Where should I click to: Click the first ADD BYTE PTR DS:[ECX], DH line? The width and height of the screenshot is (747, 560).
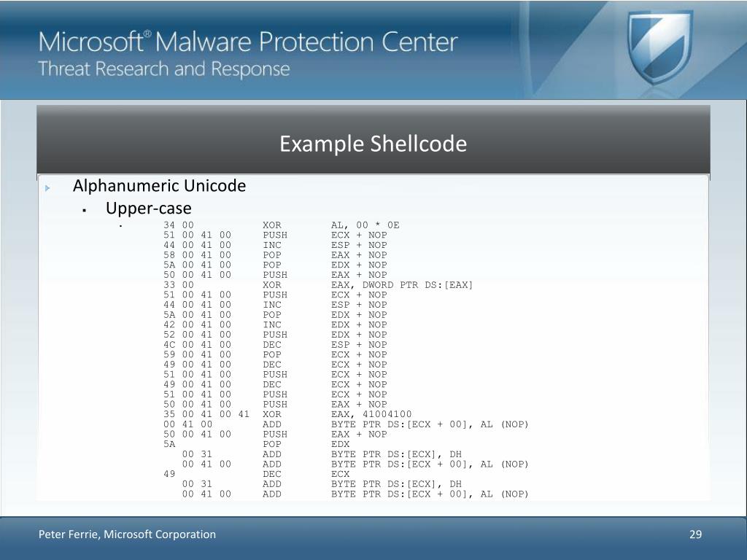(x=322, y=454)
